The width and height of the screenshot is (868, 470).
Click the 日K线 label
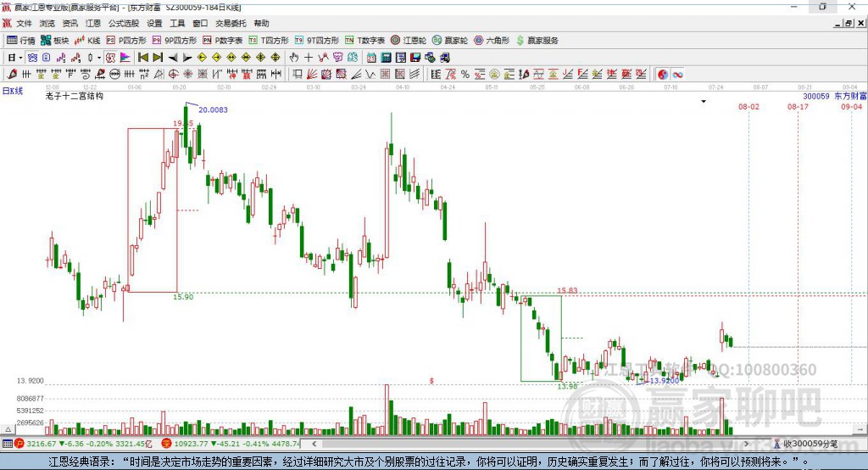(x=13, y=91)
